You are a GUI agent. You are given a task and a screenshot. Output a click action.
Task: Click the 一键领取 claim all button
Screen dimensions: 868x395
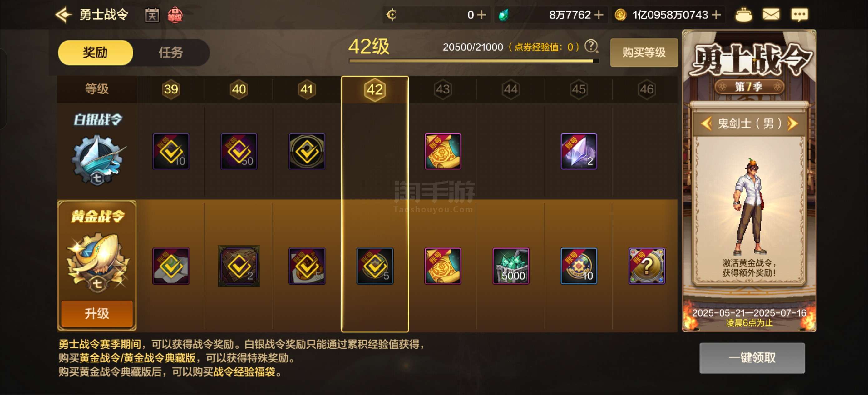pyautogui.click(x=752, y=357)
